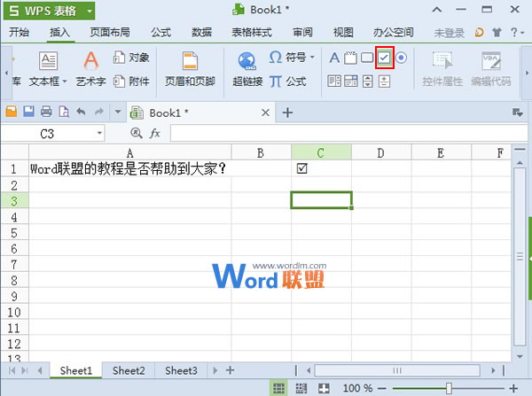Select the column D header
Image resolution: width=532 pixels, height=396 pixels.
tap(381, 151)
